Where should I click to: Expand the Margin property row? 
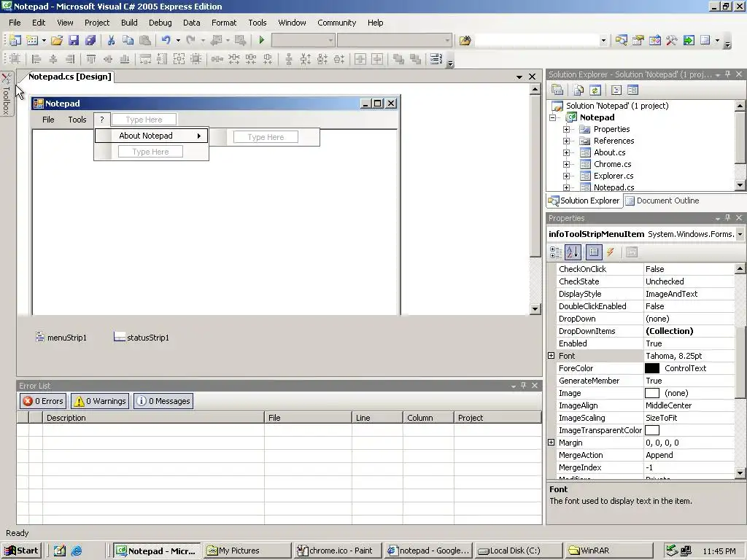click(x=551, y=443)
